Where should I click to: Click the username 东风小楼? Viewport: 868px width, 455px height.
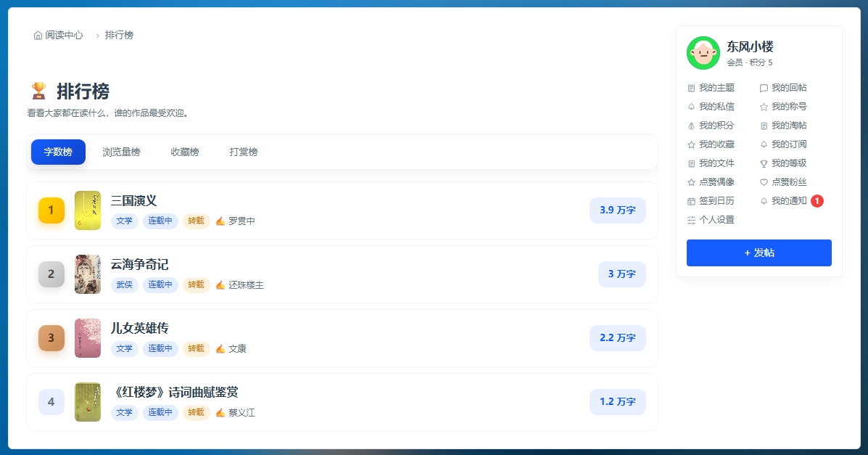(750, 46)
